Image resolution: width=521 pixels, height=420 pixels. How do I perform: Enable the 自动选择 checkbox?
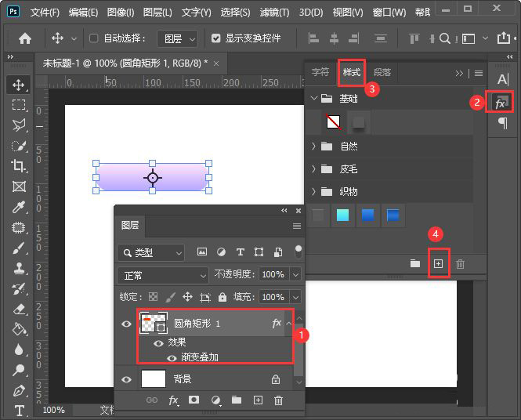94,38
